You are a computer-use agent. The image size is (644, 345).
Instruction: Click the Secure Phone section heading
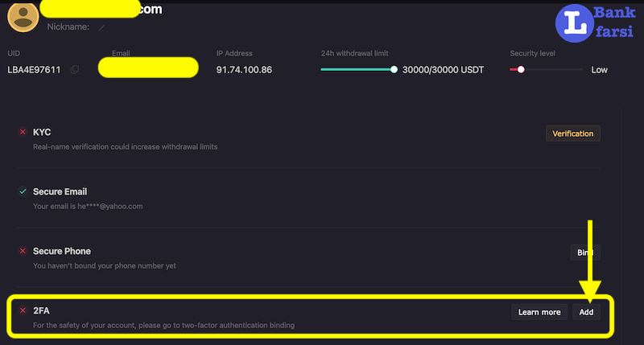point(61,252)
